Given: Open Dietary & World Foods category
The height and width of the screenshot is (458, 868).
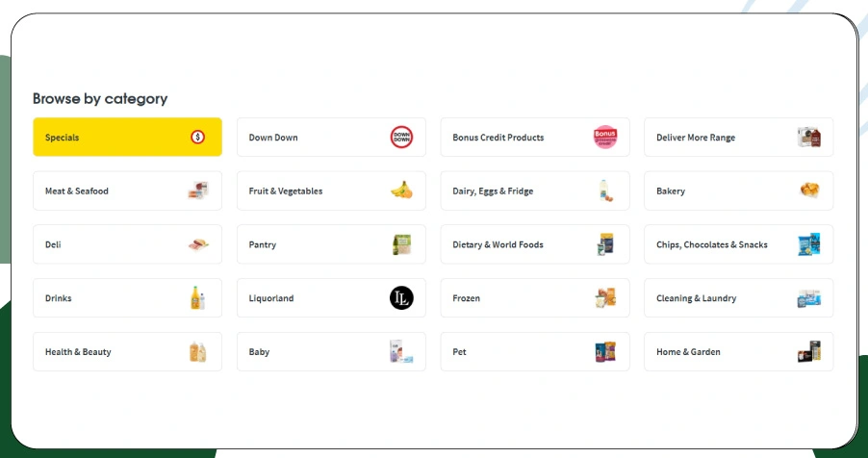Looking at the screenshot, I should (x=534, y=244).
